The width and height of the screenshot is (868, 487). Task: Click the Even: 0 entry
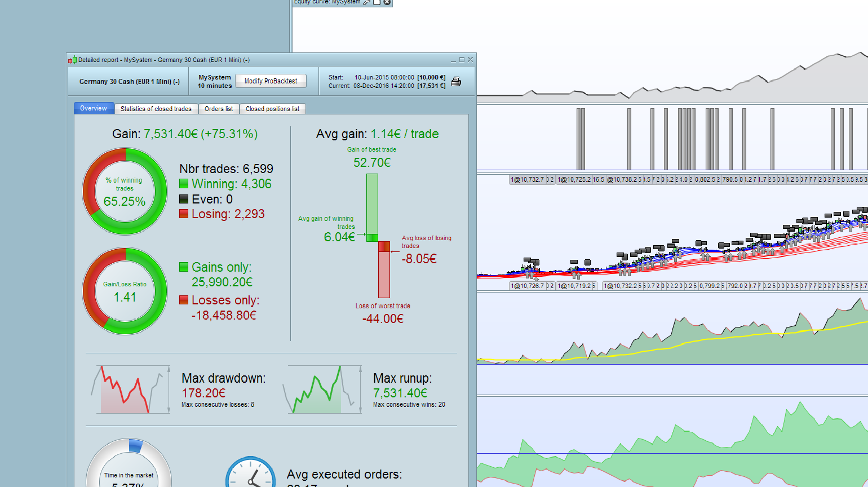[x=212, y=199]
